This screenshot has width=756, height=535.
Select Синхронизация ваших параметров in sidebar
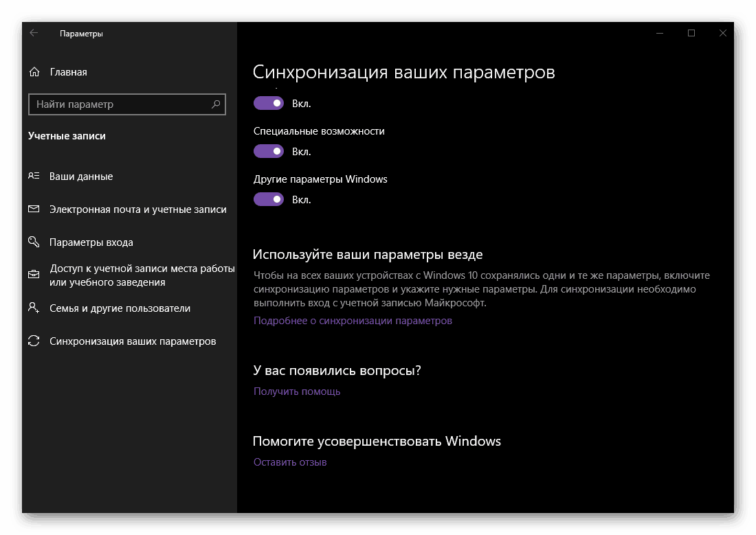(x=133, y=341)
